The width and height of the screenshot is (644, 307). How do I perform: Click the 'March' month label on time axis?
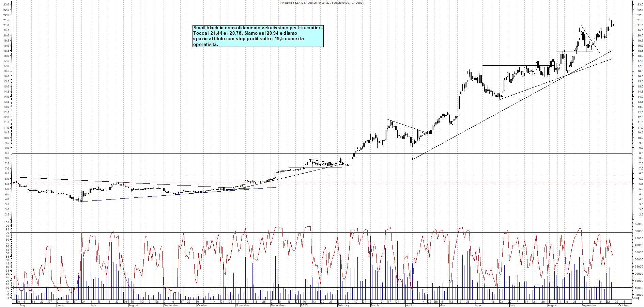click(375, 305)
